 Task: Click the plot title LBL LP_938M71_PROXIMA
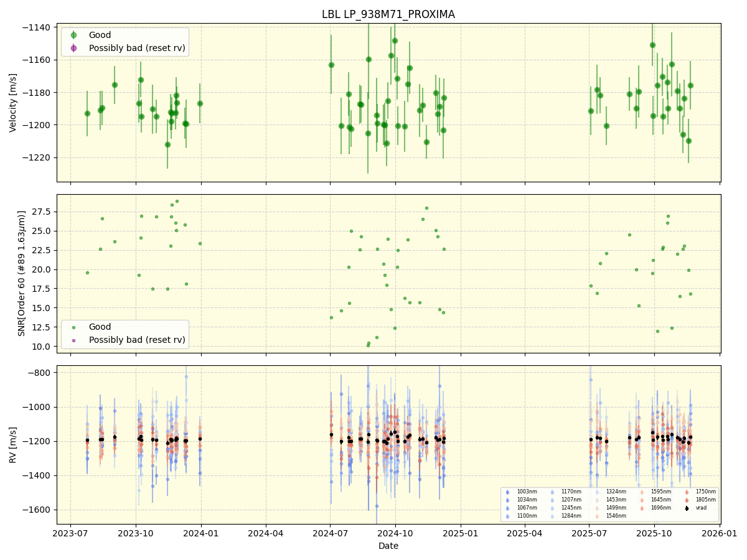(388, 14)
